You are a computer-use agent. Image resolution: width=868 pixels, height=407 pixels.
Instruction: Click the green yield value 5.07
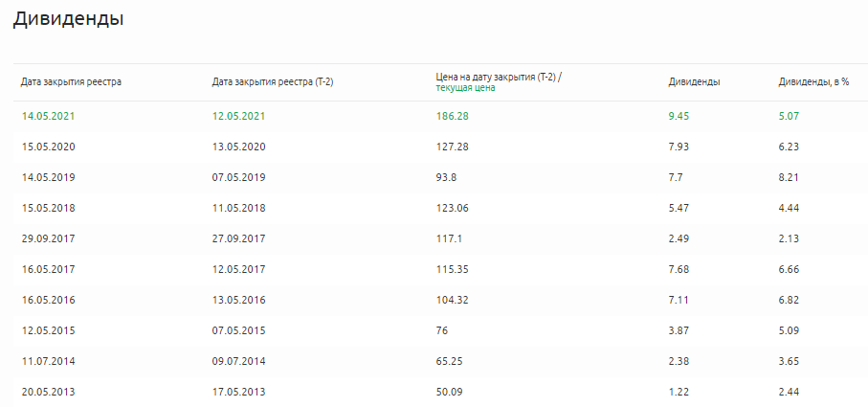(x=789, y=116)
